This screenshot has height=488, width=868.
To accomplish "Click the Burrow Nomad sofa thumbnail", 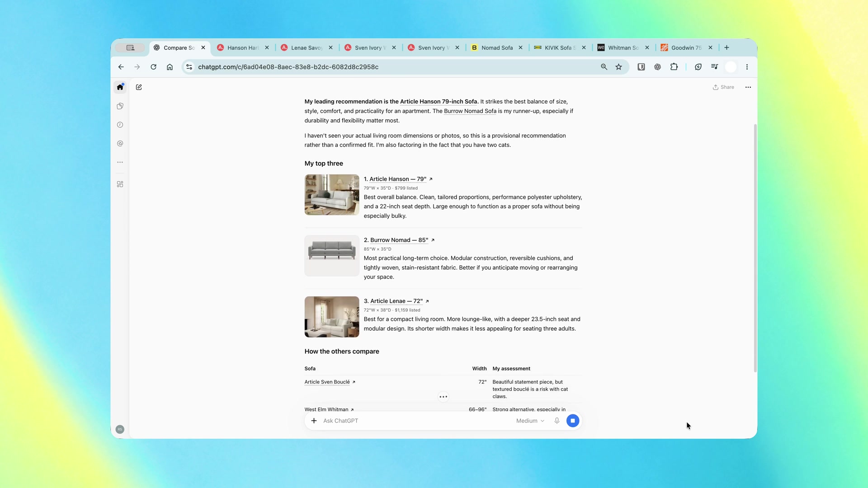I will 332,256.
